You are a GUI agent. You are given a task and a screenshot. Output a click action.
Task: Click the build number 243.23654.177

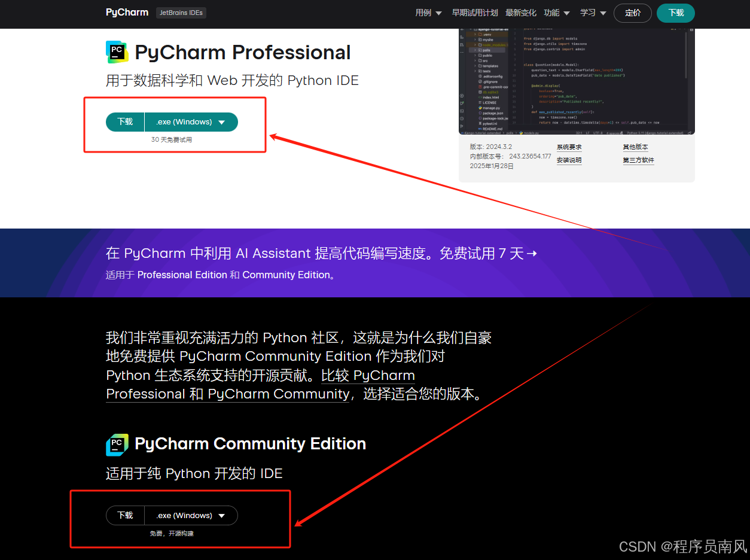[530, 157]
